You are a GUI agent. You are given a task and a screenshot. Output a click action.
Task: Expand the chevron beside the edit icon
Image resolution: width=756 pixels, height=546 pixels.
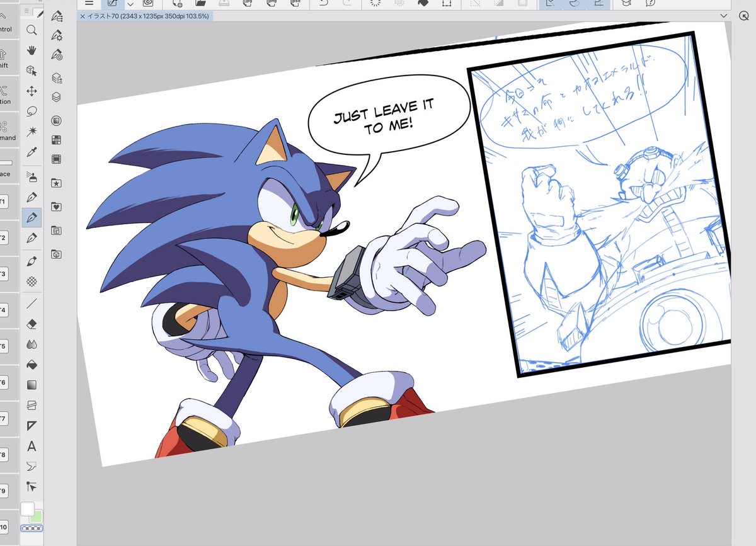130,4
